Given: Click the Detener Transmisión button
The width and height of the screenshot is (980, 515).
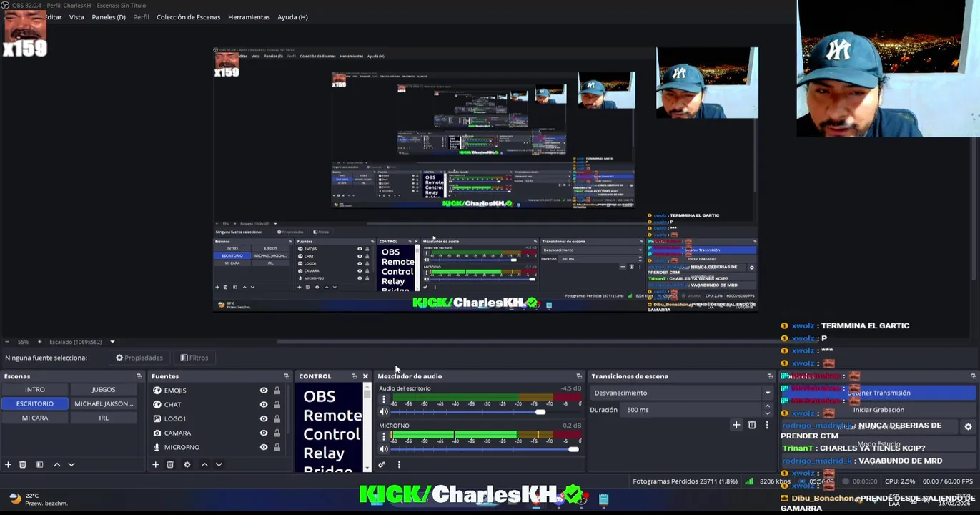Looking at the screenshot, I should point(878,393).
